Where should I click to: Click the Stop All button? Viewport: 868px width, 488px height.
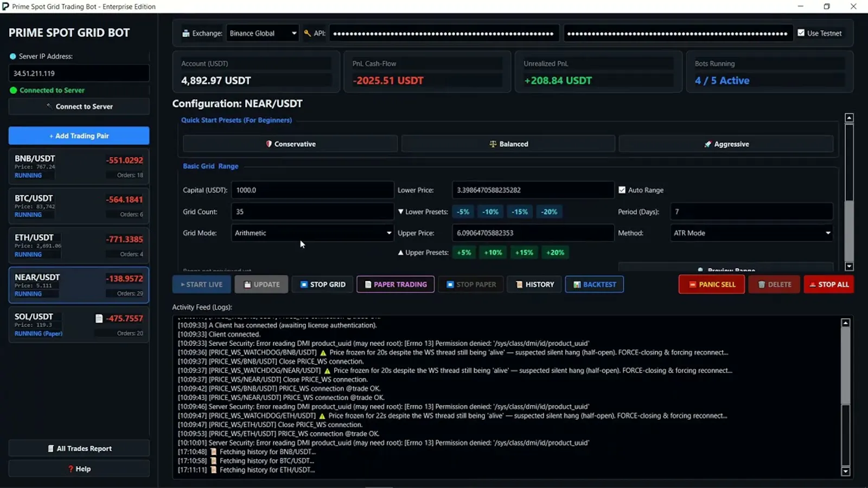(828, 284)
